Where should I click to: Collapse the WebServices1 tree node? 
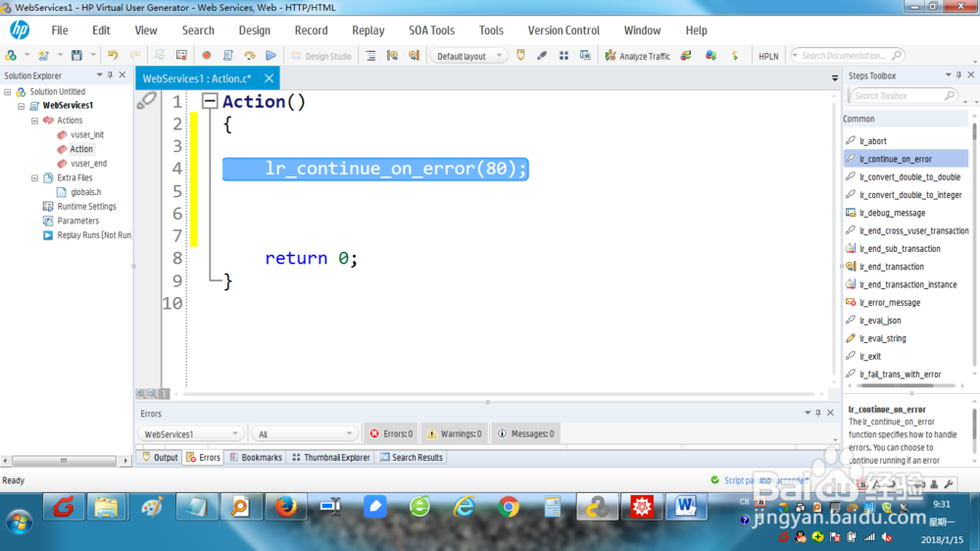coord(22,106)
